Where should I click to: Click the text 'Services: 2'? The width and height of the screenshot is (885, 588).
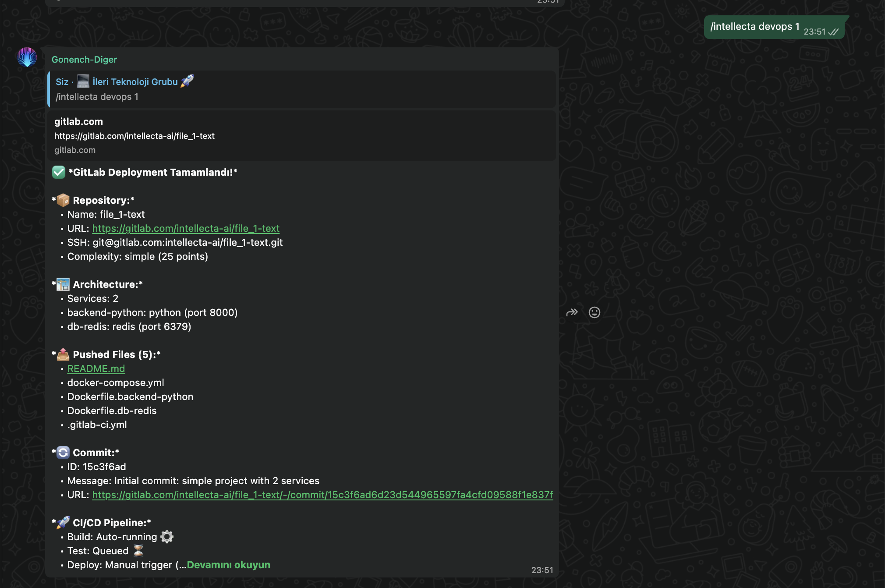[x=93, y=298]
